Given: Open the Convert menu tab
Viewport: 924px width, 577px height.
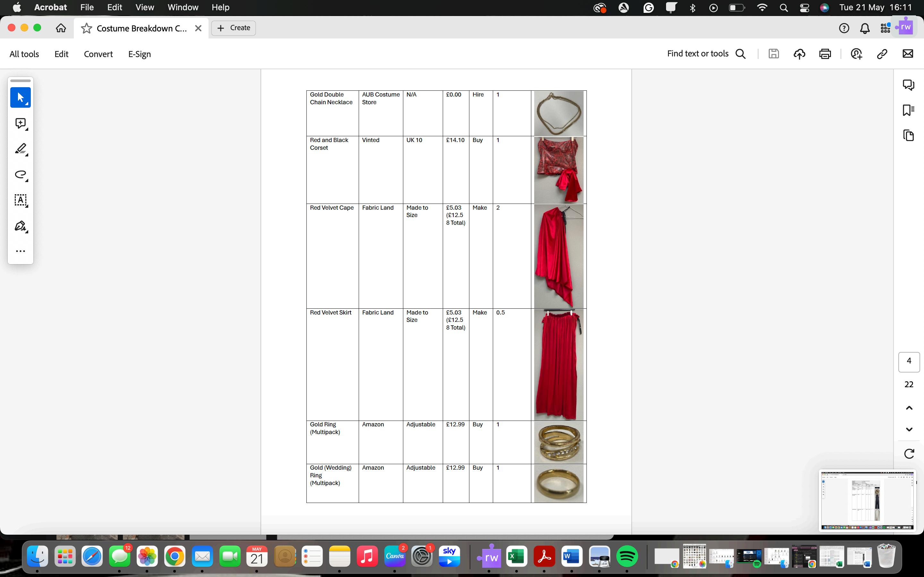Looking at the screenshot, I should [98, 54].
